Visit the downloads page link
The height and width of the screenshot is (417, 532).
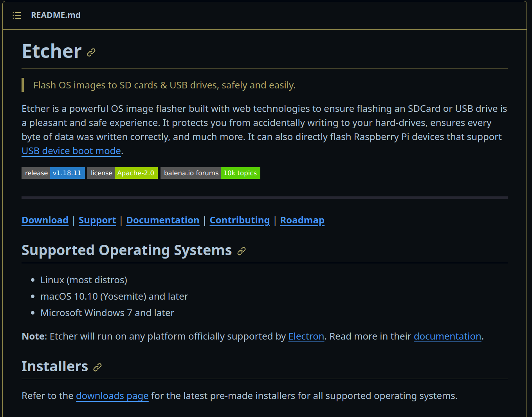coord(112,396)
